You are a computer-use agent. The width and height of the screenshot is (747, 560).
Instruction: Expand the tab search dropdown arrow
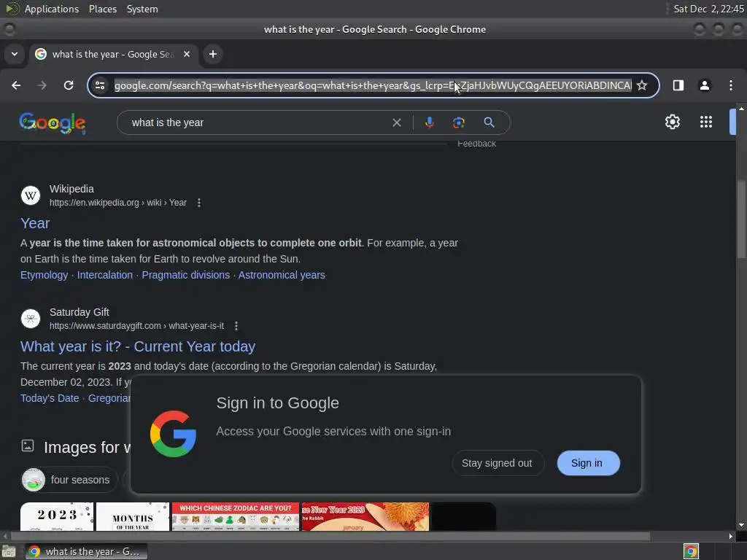(x=15, y=54)
